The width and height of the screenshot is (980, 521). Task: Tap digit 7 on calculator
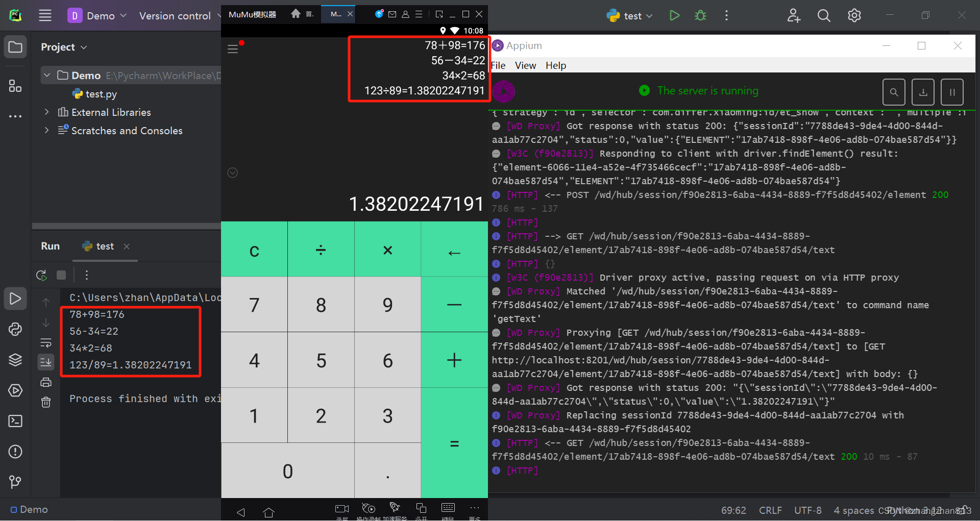pyautogui.click(x=254, y=305)
